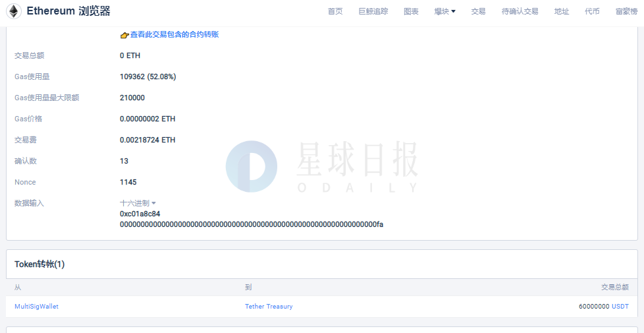Switch to the 图表 charts page
644x333 pixels.
tap(412, 11)
